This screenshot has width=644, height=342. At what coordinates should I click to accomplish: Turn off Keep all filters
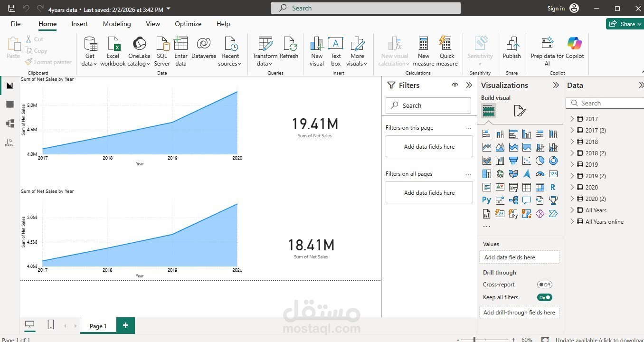[544, 297]
